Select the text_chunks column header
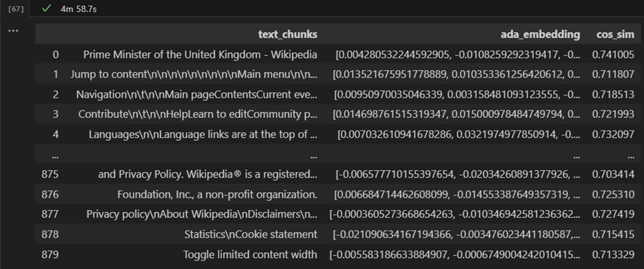644x269 pixels. [x=288, y=34]
